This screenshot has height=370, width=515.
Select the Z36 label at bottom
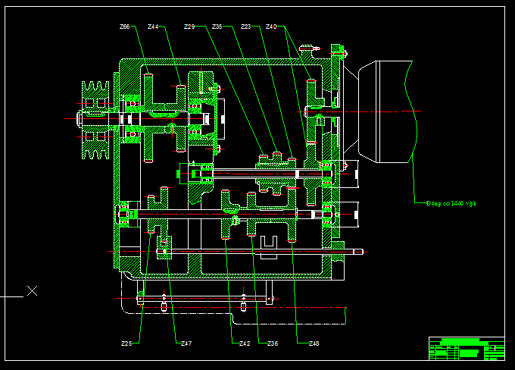(x=272, y=343)
